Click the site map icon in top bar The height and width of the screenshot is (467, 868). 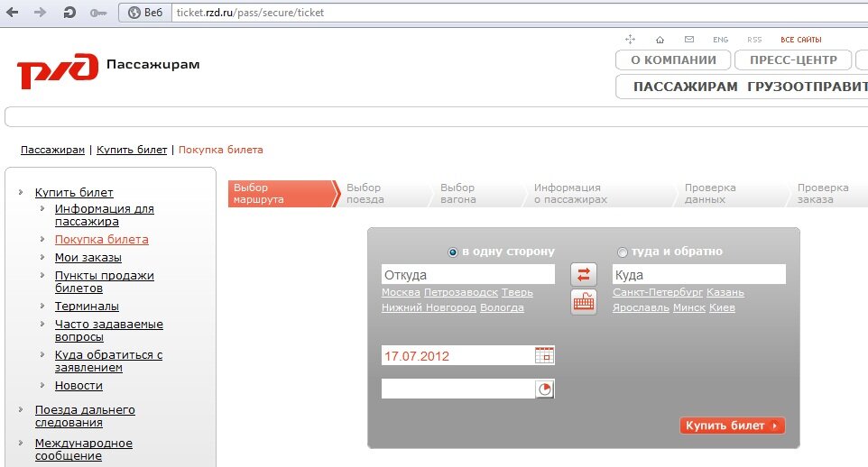pos(630,40)
